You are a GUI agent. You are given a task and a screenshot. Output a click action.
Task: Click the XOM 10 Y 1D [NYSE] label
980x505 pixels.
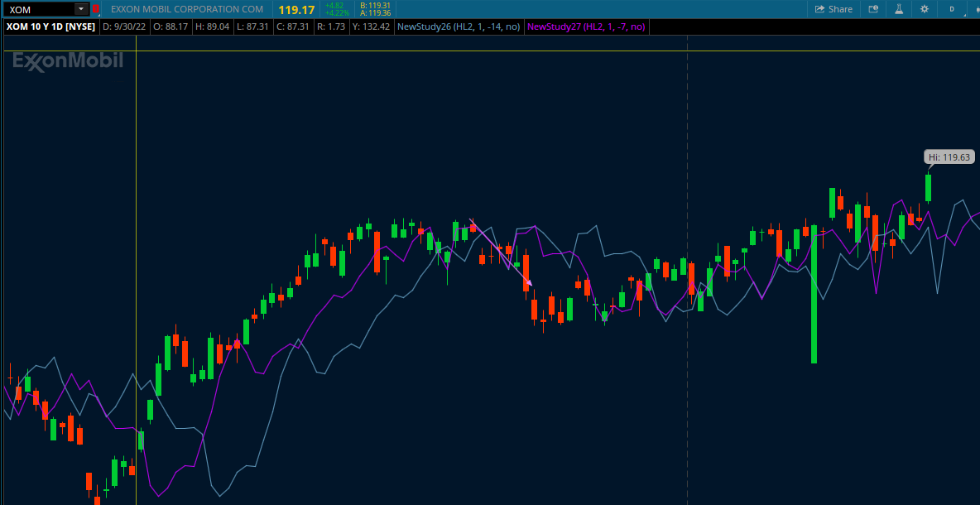pos(50,26)
